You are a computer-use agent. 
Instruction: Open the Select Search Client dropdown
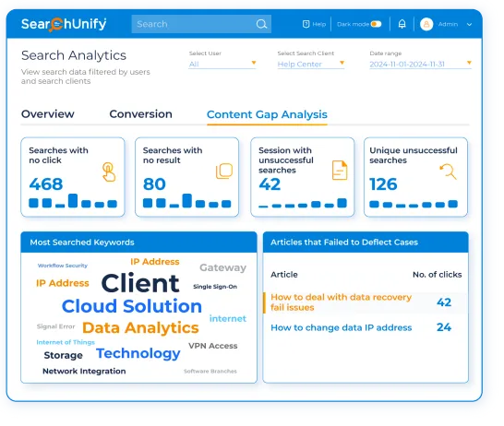[311, 64]
